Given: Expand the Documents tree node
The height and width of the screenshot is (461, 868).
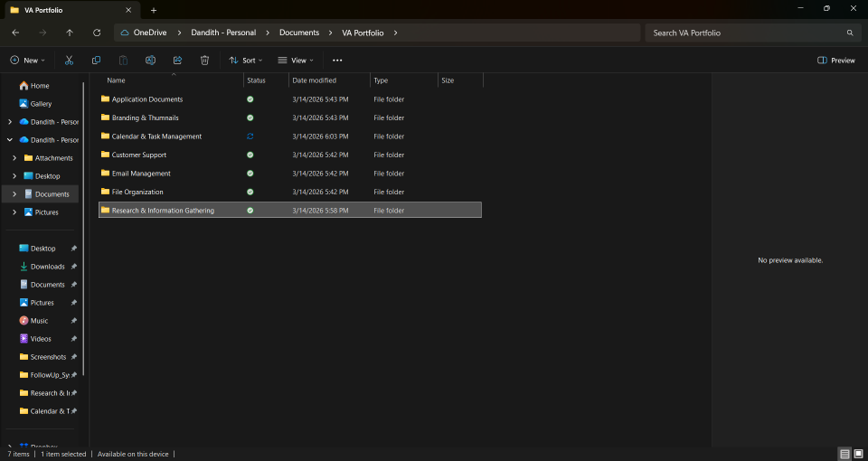Looking at the screenshot, I should point(14,194).
